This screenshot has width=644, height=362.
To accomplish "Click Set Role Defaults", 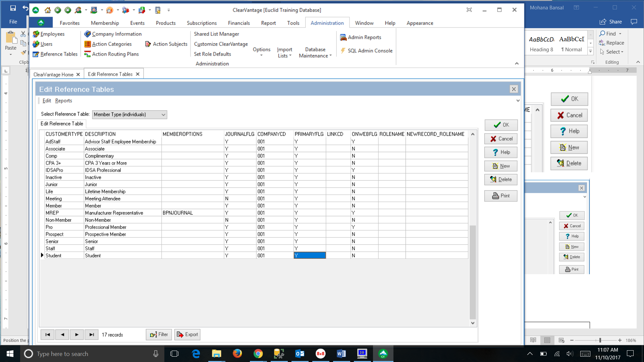I will pos(212,54).
